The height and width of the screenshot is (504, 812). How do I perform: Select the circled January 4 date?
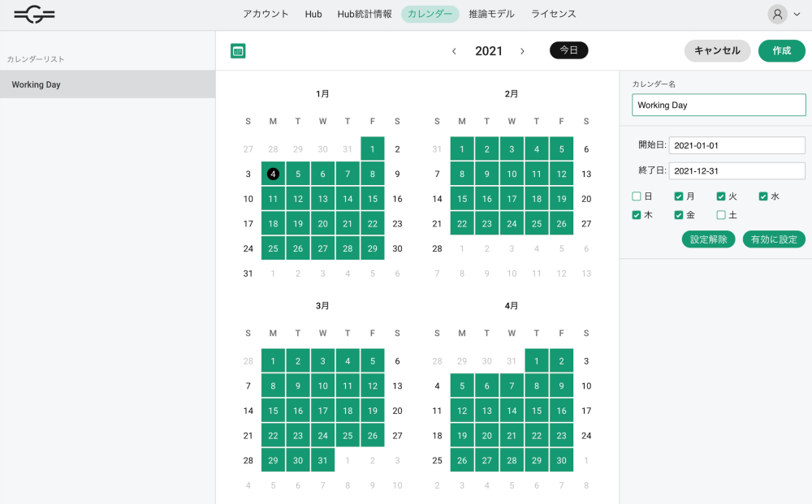pos(273,174)
